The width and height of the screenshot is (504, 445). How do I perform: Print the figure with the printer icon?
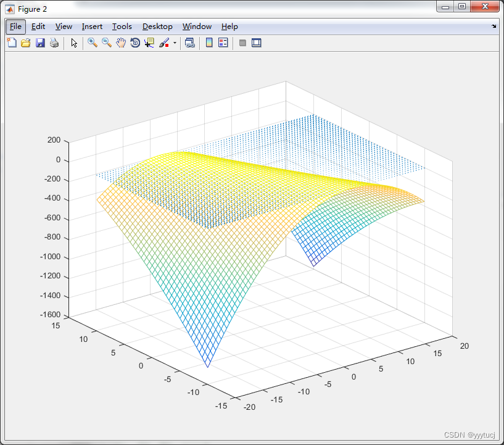(54, 43)
